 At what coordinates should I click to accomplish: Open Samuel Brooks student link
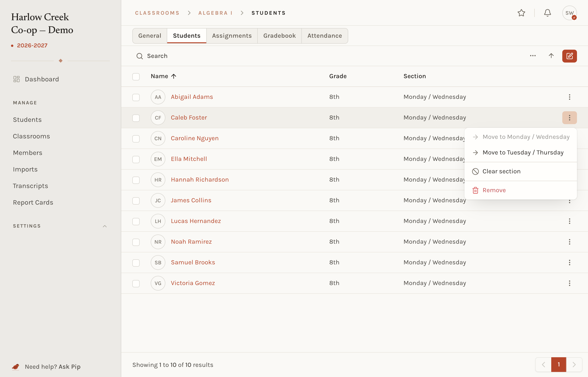[x=193, y=263]
